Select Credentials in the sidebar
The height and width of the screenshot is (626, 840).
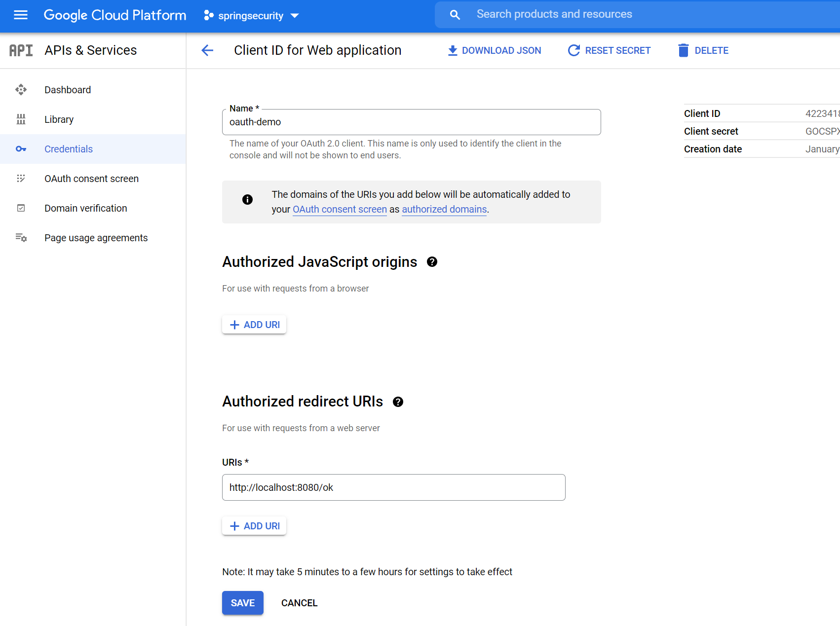click(93, 149)
